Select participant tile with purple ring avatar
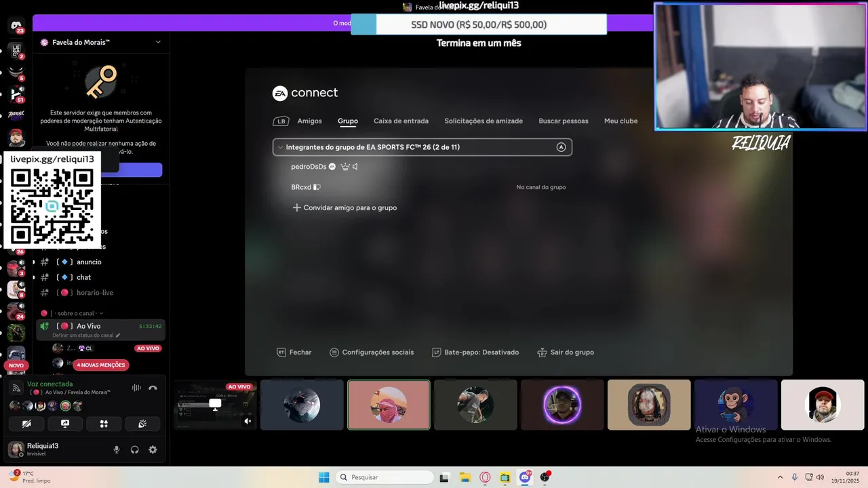 (562, 405)
